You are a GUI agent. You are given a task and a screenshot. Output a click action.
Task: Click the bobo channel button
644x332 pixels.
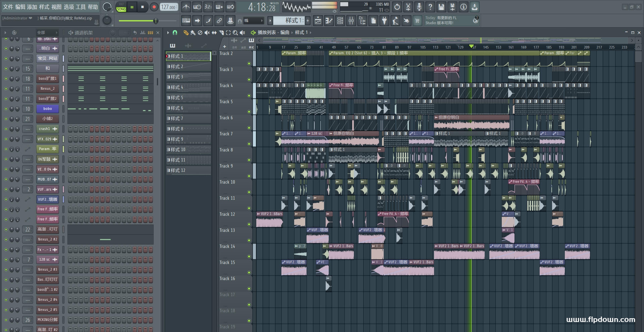pyautogui.click(x=48, y=109)
